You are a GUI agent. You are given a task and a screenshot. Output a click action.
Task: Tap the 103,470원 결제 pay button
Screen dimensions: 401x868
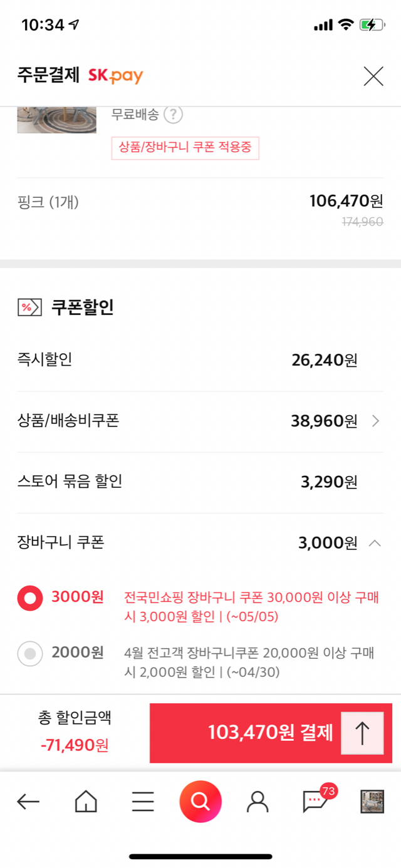point(271,733)
